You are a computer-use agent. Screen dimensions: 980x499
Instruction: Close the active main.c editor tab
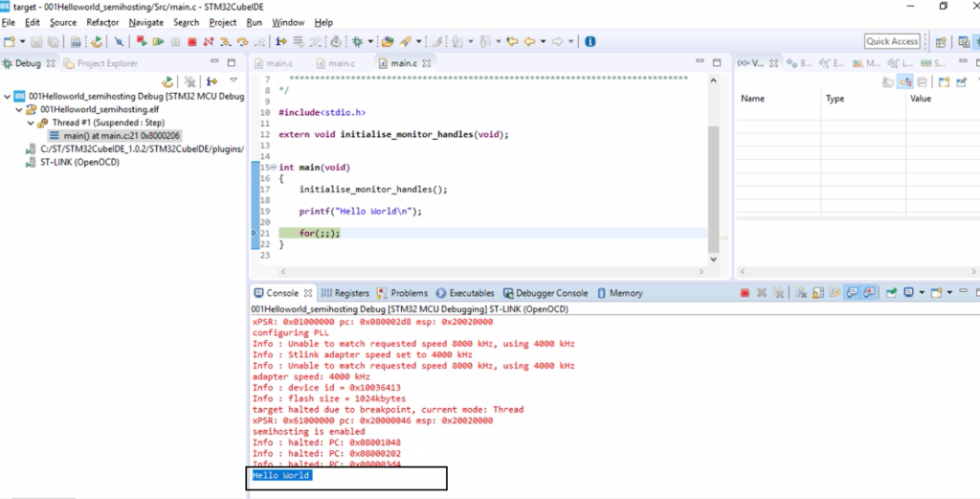tap(427, 63)
